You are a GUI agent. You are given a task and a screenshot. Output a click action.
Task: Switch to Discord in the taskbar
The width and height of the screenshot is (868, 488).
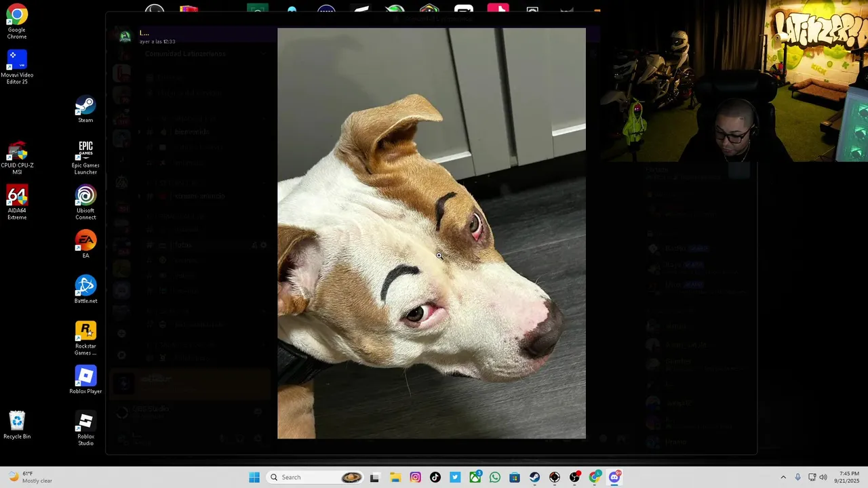(614, 477)
